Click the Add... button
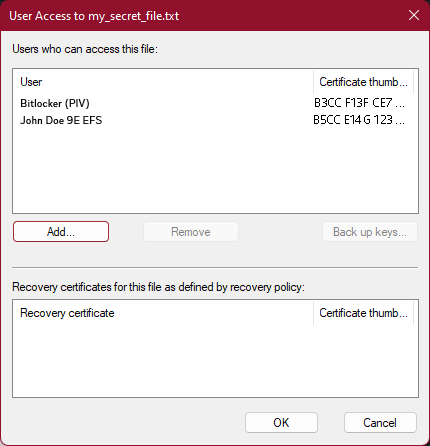 (61, 232)
